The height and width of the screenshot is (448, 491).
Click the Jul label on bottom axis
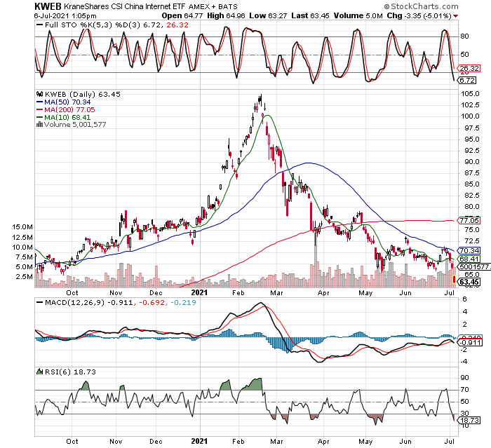[450, 442]
